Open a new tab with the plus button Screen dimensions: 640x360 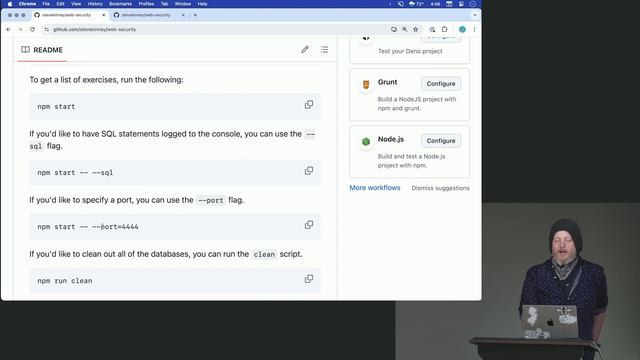pos(195,15)
